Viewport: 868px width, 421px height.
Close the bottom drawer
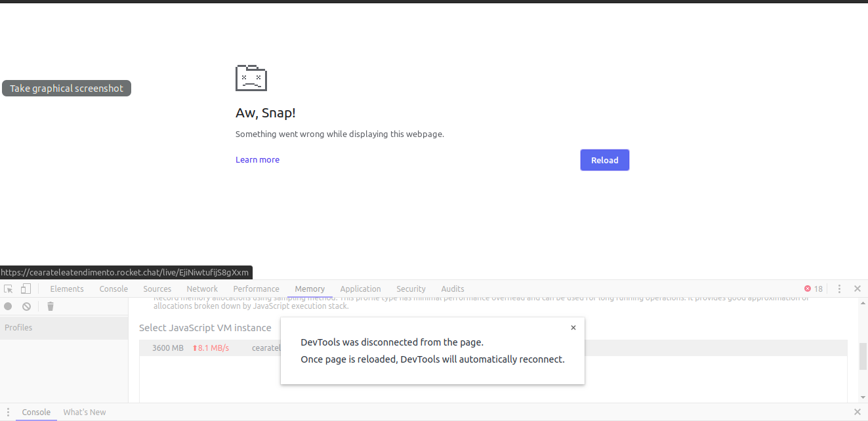(857, 412)
